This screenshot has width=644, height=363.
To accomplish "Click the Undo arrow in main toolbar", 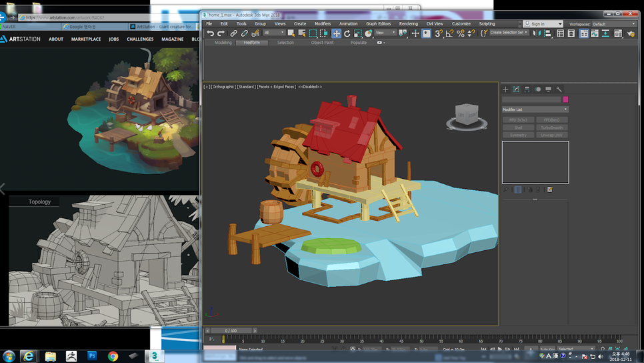I will pos(211,33).
